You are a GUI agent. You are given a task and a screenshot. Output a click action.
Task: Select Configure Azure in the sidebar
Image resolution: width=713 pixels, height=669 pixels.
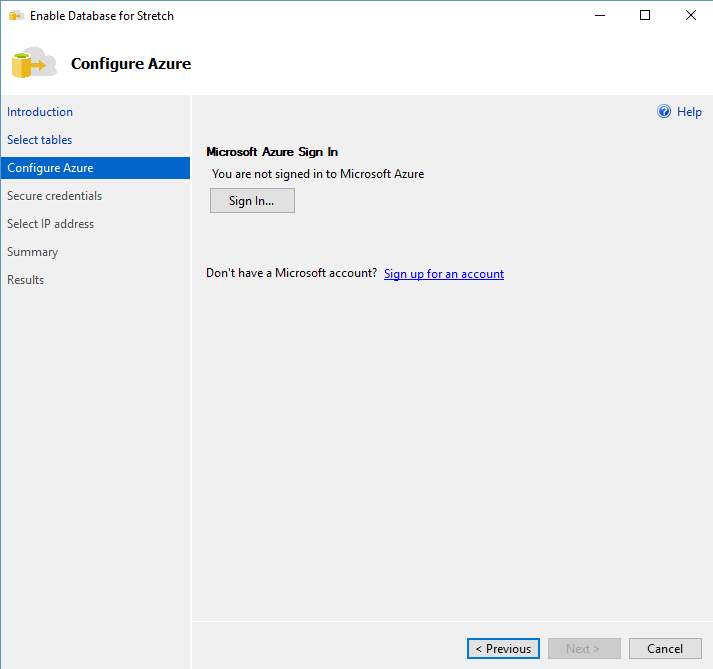pos(95,168)
